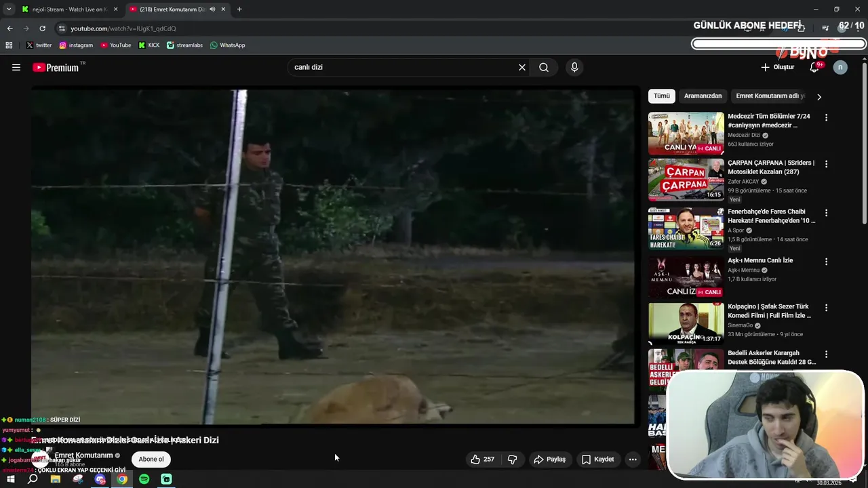Open the SinemaGo channel name

740,325
